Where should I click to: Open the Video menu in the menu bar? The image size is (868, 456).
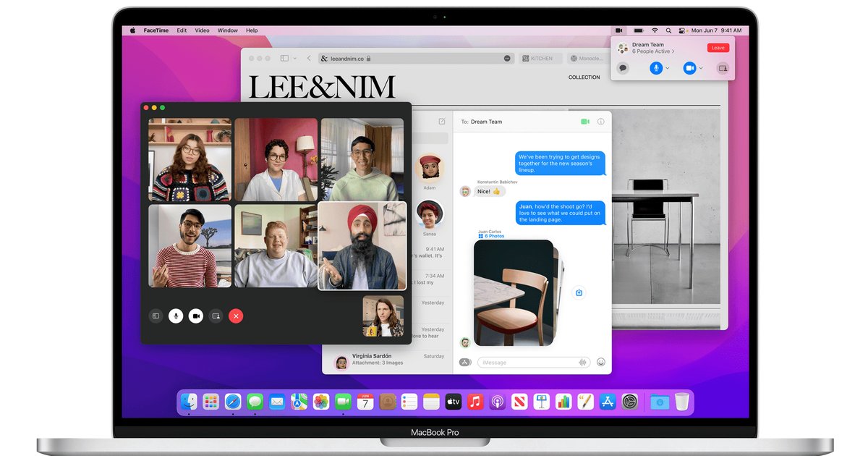tap(202, 30)
